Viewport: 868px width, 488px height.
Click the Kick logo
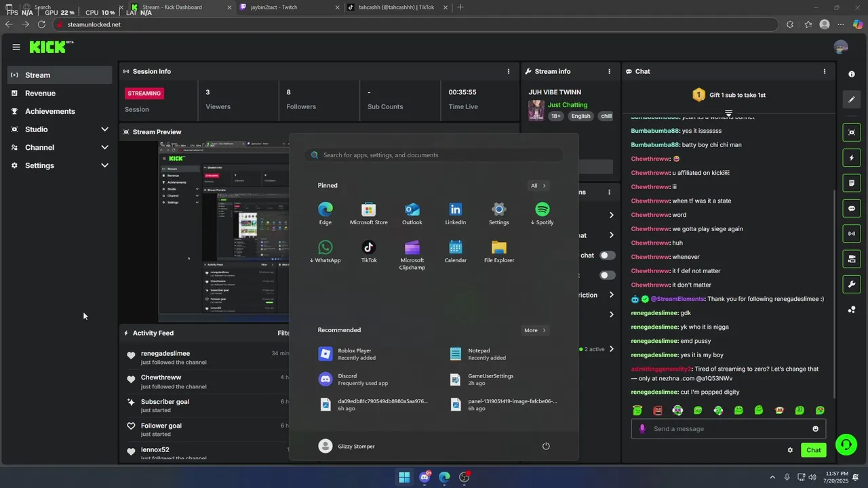tap(51, 47)
